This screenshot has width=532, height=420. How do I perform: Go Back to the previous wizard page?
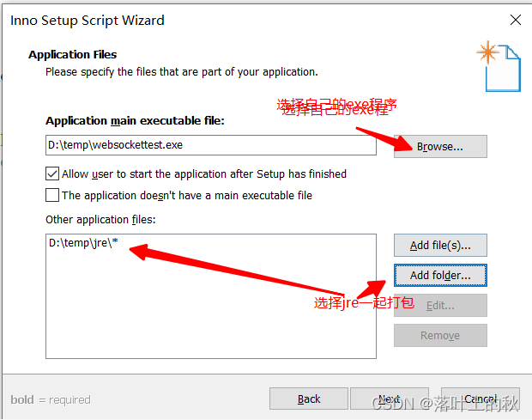coord(309,399)
